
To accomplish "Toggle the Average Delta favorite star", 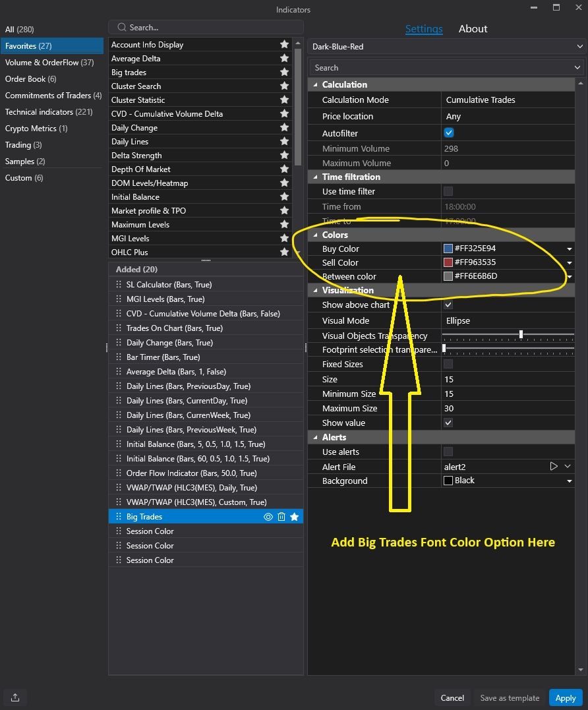I will tap(284, 59).
